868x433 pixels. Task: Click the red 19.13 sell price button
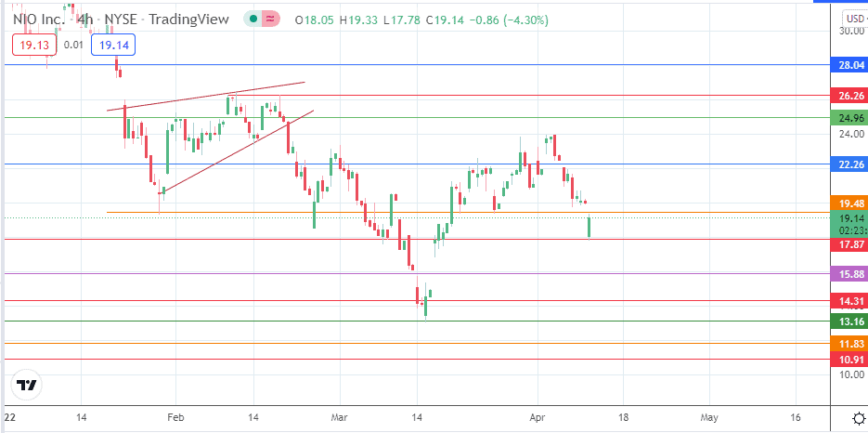[x=35, y=46]
